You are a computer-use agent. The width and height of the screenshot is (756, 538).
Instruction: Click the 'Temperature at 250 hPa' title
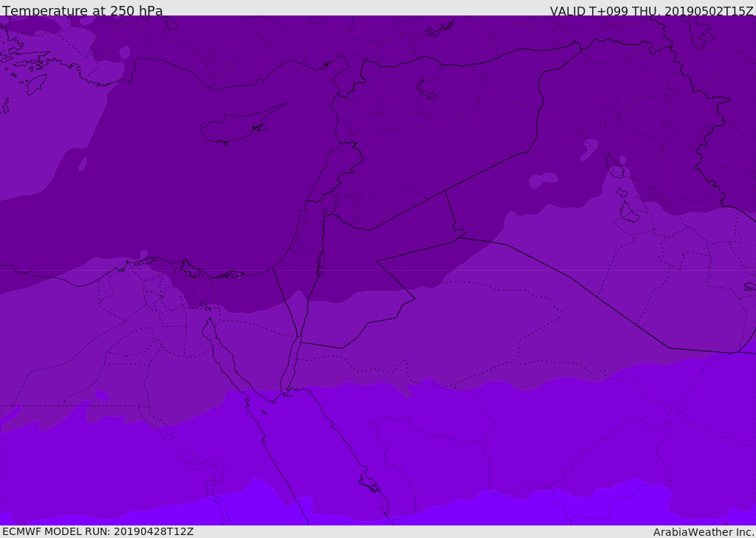point(83,10)
